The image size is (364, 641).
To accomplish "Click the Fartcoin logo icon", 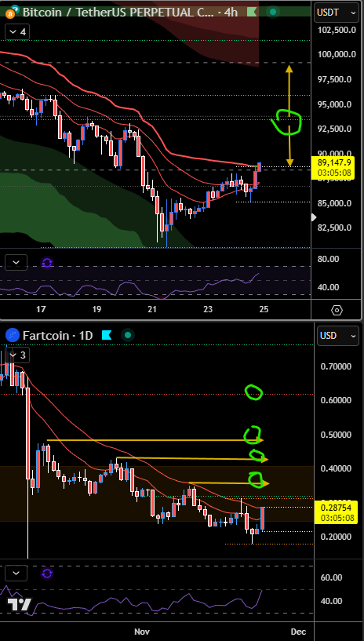I will (x=13, y=336).
